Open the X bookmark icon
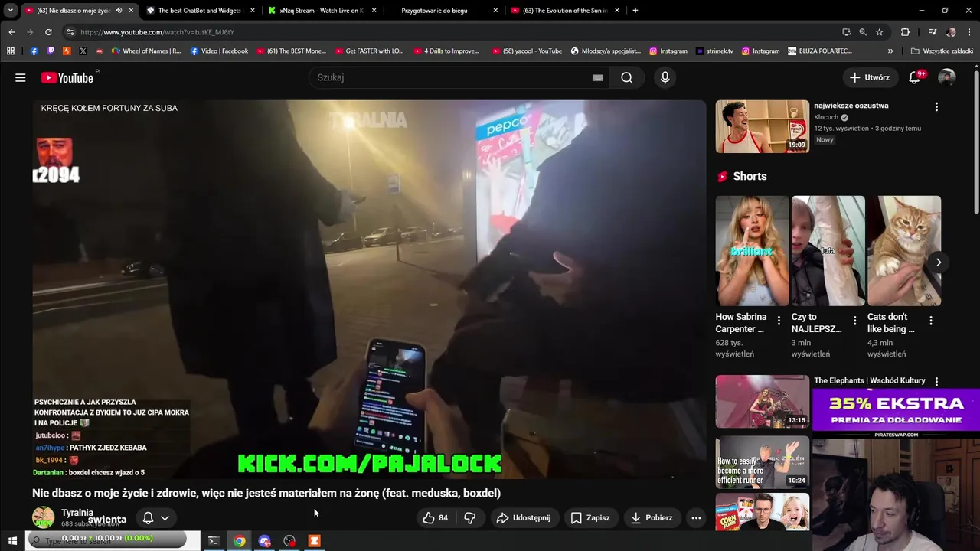Image resolution: width=980 pixels, height=551 pixels. pos(83,51)
